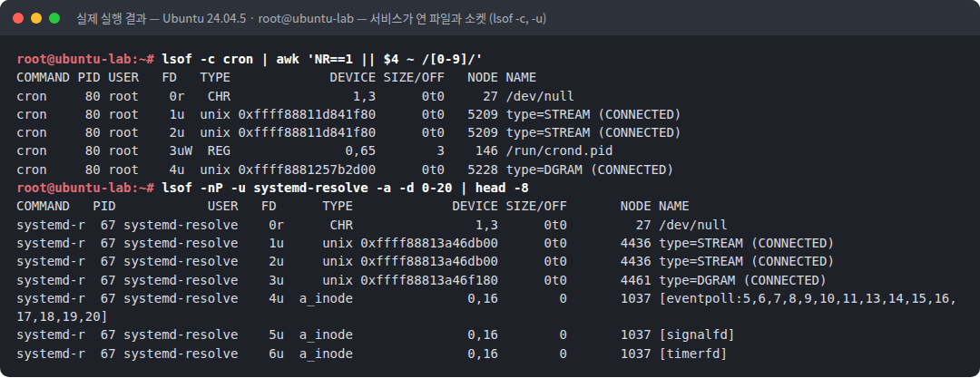980x378 pixels.
Task: Click the node number 5228
Action: 483,170
